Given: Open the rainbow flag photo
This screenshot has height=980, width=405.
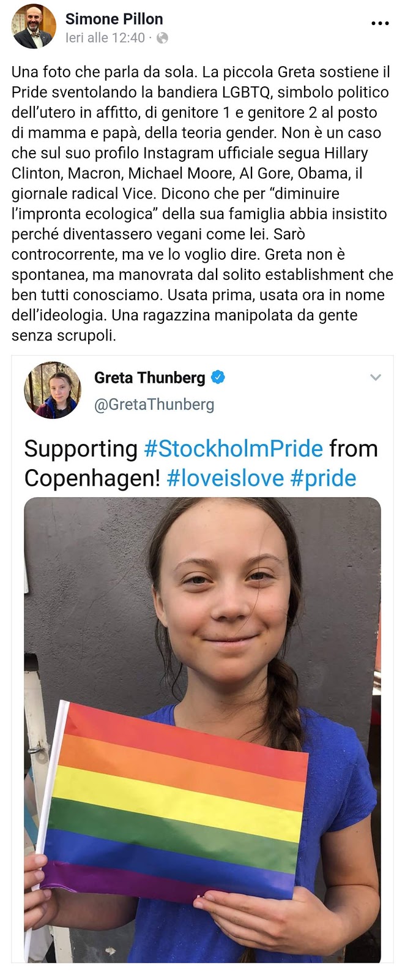Looking at the screenshot, I should pos(202,729).
